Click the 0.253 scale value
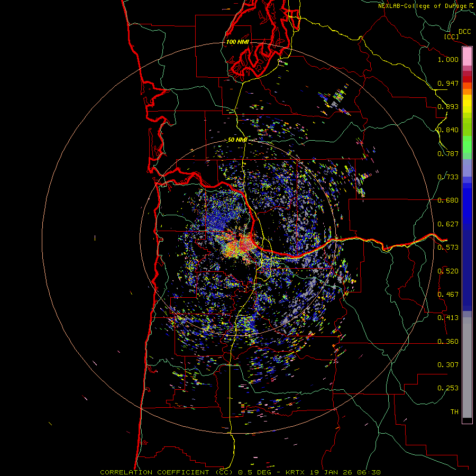 [448, 388]
